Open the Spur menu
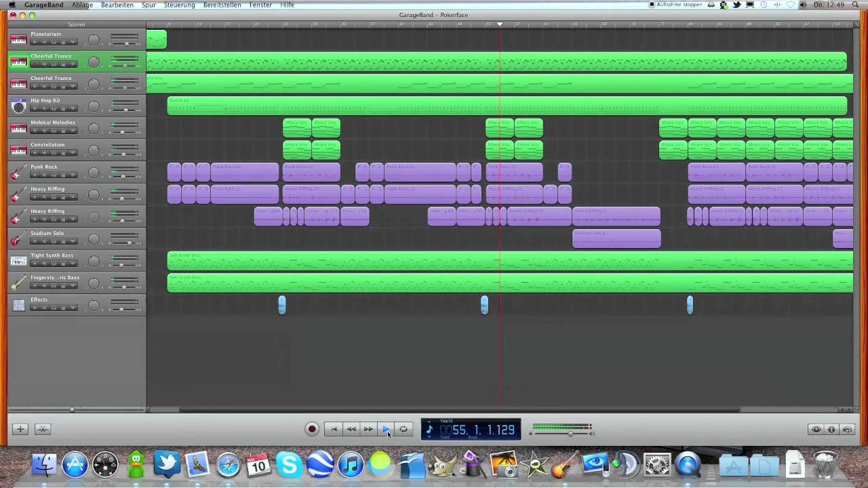Screen dimensions: 868x488 (x=149, y=5)
